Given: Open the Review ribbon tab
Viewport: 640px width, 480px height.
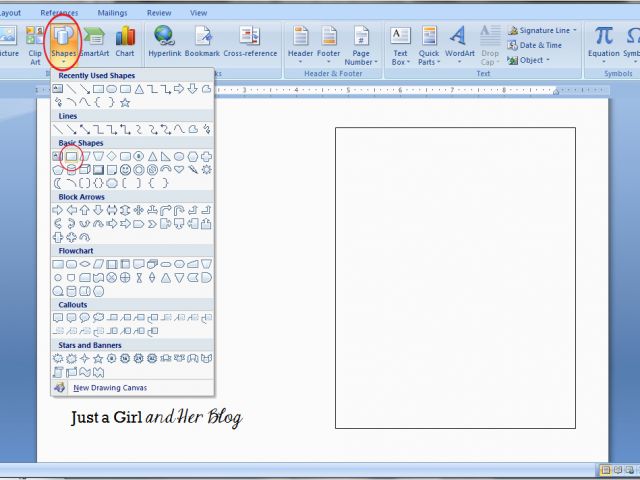Looking at the screenshot, I should 158,13.
